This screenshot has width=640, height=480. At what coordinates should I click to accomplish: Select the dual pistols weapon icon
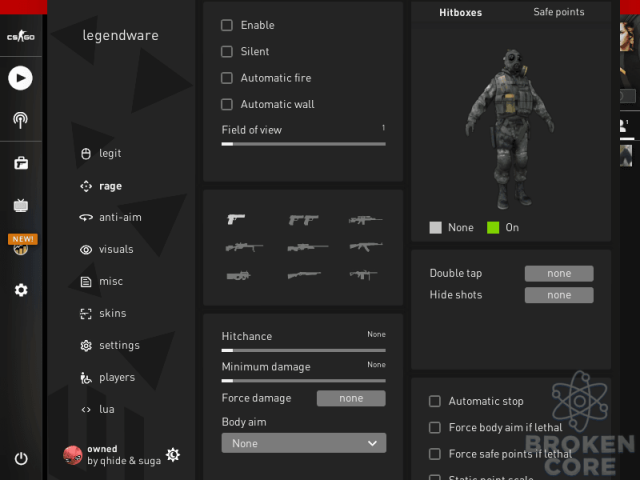pos(303,220)
